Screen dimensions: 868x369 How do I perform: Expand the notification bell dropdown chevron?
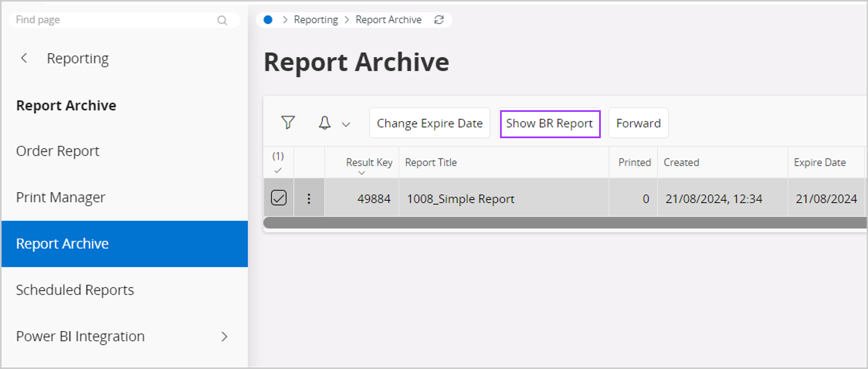click(346, 124)
